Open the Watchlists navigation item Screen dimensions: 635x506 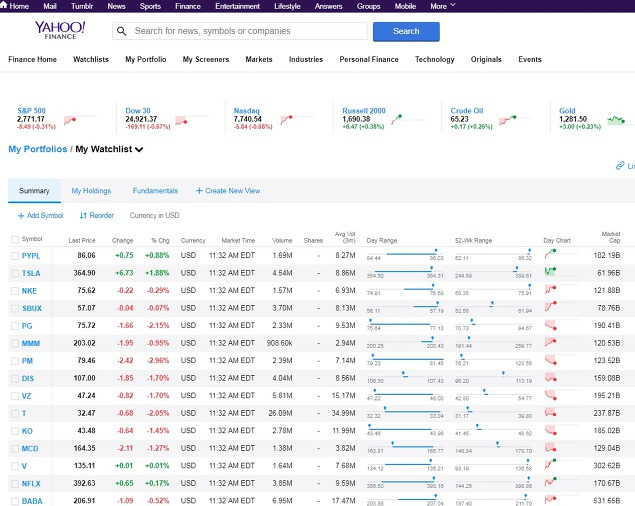(x=91, y=59)
